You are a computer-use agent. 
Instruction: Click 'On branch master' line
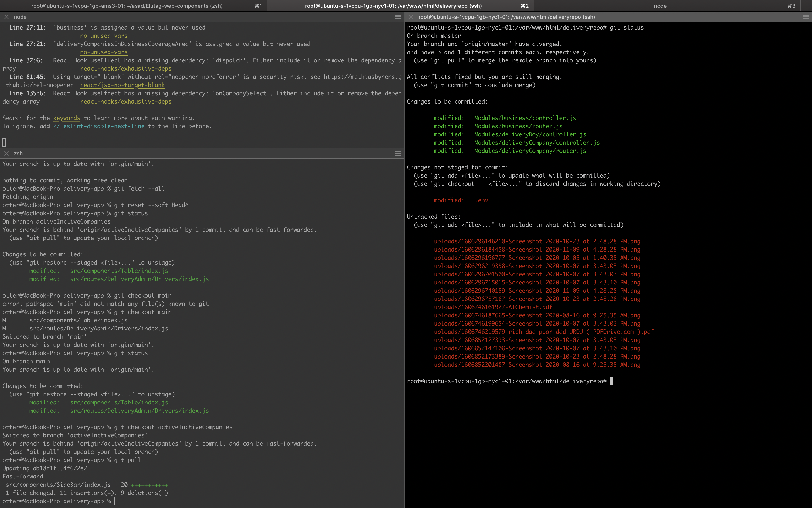pos(434,36)
